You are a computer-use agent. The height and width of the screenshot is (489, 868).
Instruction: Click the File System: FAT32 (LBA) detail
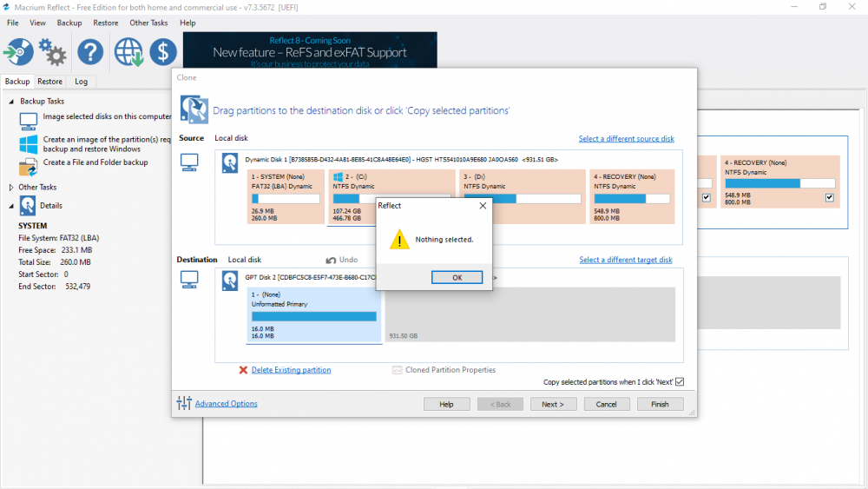[x=59, y=238]
